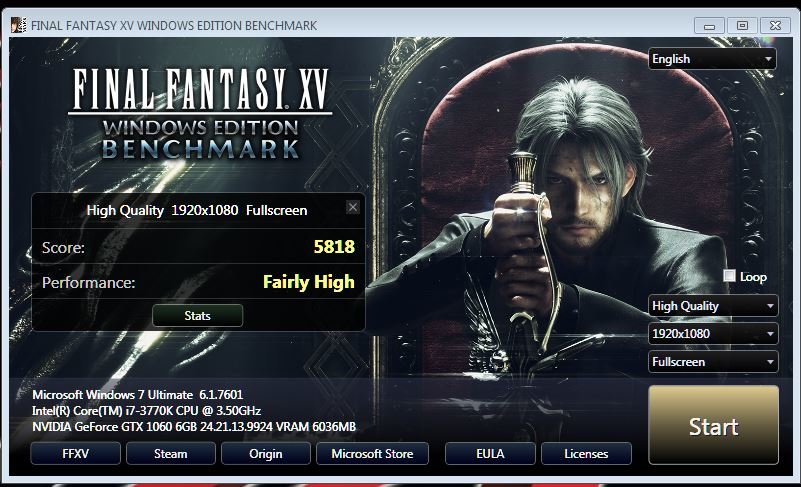Maximize the benchmark window

742,26
